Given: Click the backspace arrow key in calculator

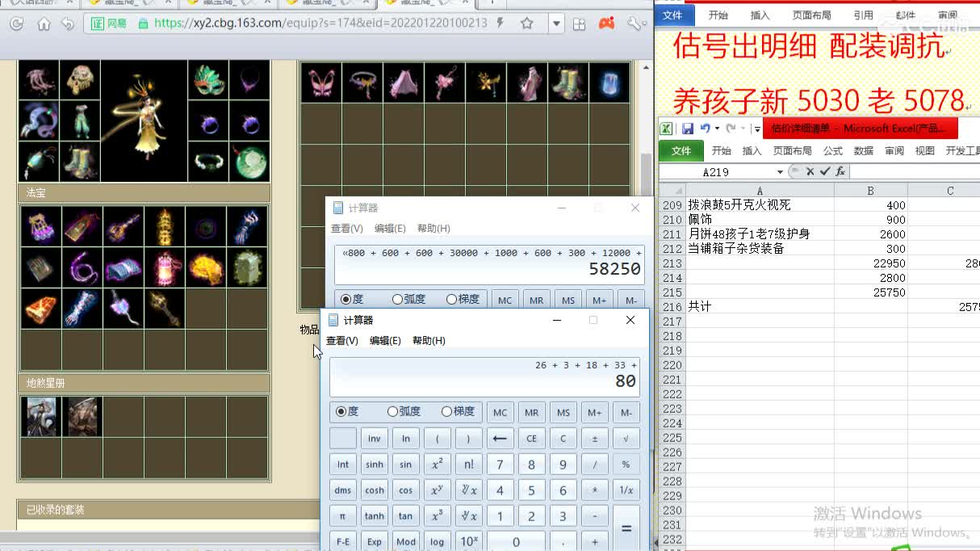Looking at the screenshot, I should tap(500, 439).
